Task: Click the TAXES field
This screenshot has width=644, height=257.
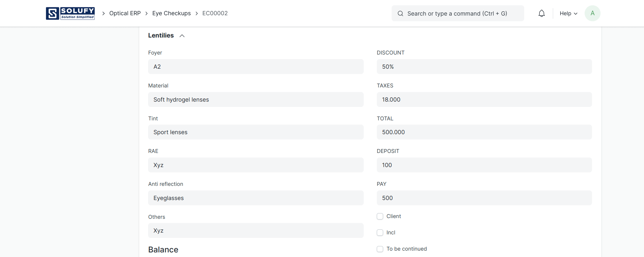Action: pos(484,99)
